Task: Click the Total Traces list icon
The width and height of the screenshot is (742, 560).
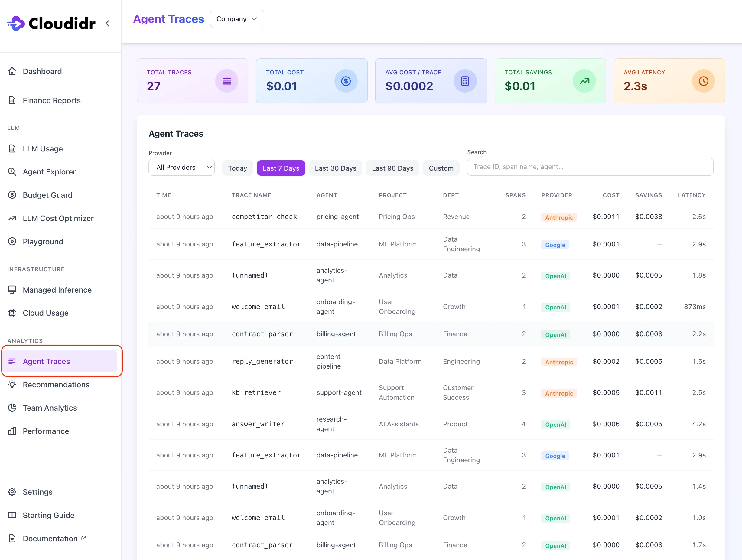Action: point(227,81)
